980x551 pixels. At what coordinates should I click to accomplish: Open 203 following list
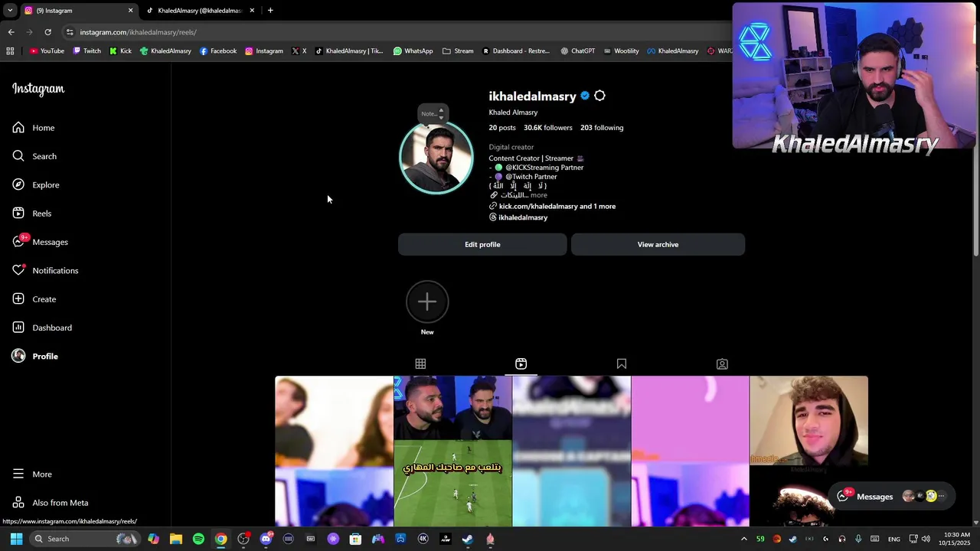click(602, 128)
